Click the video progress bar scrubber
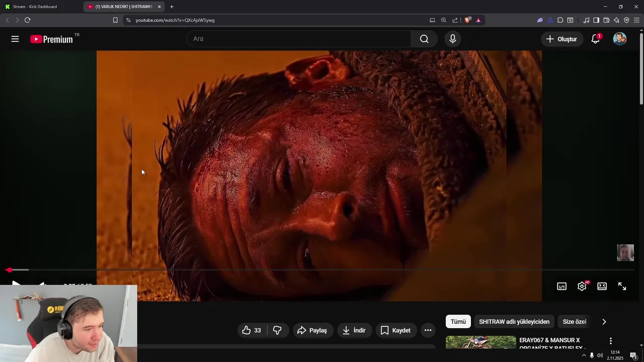644x362 pixels. [x=9, y=270]
